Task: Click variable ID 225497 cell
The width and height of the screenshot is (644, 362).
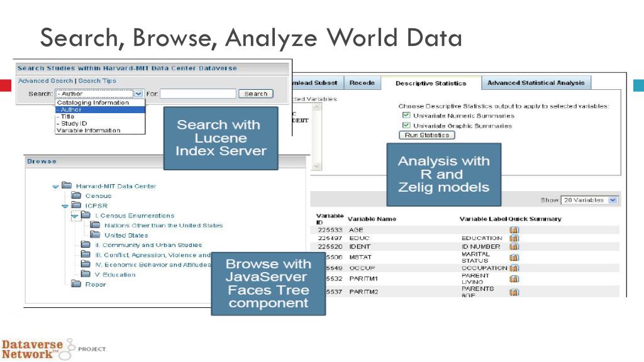Action: (330, 238)
